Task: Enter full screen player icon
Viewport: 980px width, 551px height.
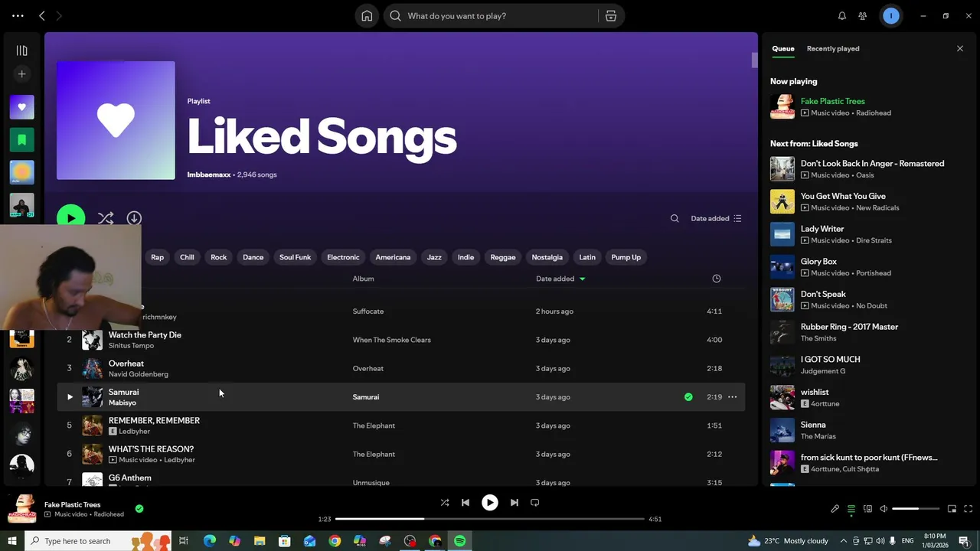Action: [x=968, y=509]
